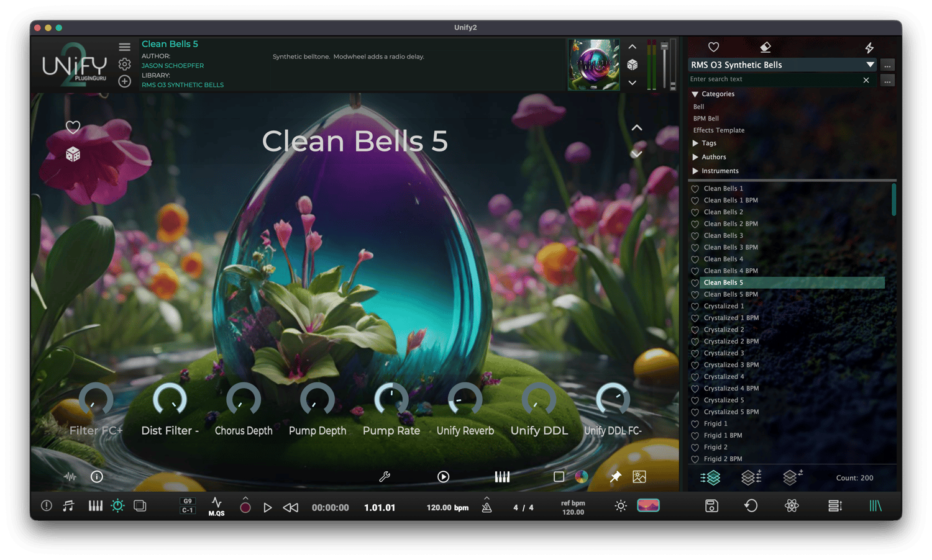
Task: Click the dice icon in the top header bar
Action: [633, 65]
